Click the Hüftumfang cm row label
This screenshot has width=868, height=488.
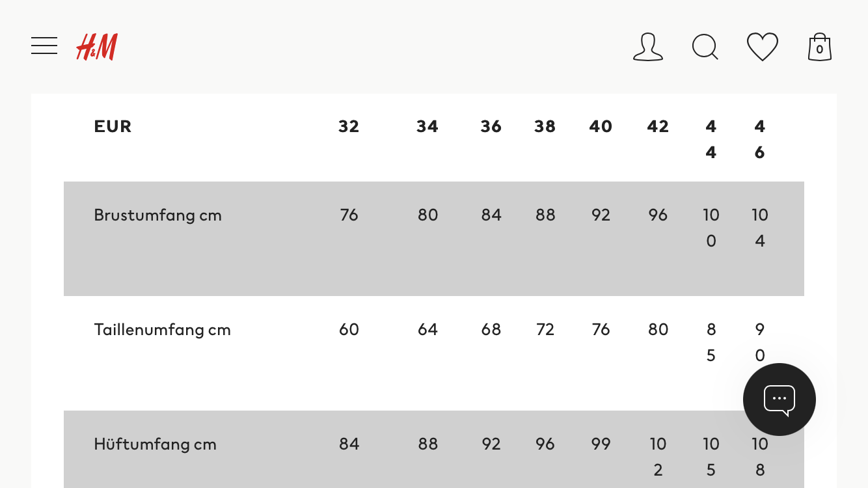(154, 444)
